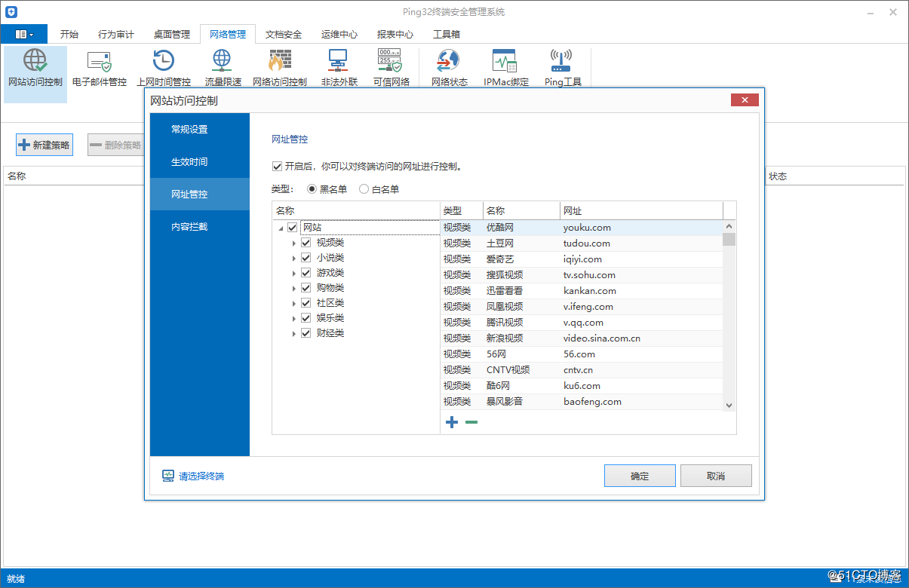
Task: Open the 生效时间 dialog section
Action: tap(200, 161)
